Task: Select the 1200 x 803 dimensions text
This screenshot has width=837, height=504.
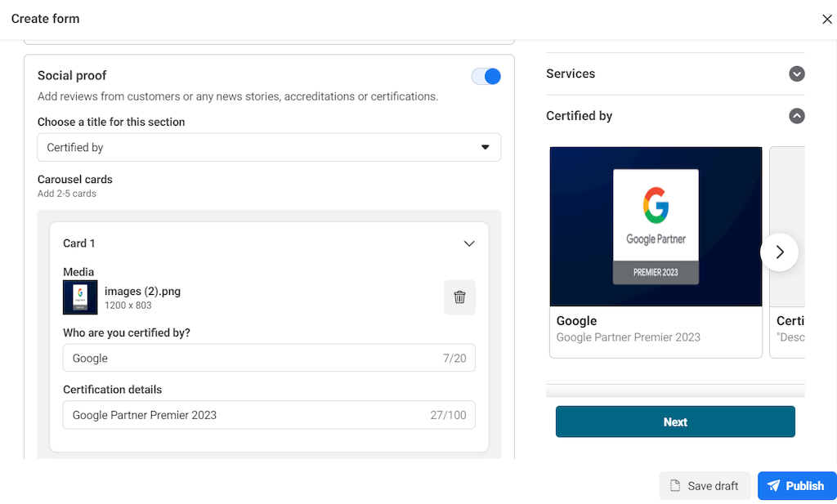Action: [x=128, y=306]
